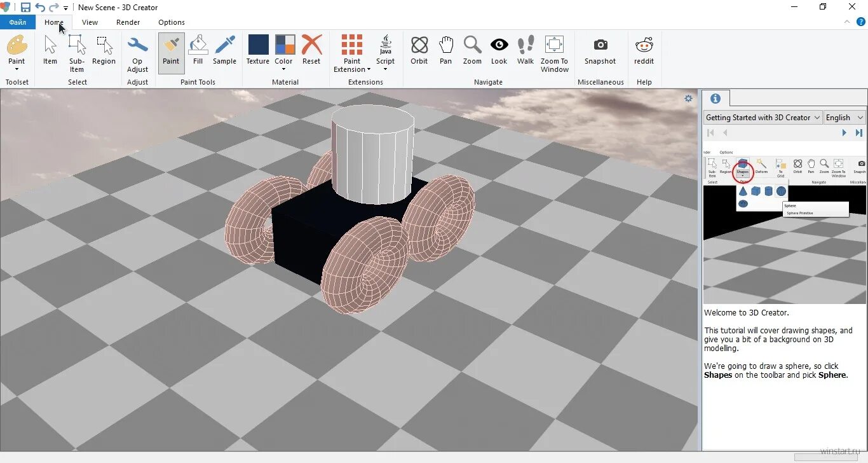Open the Файл menu
The width and height of the screenshot is (868, 463).
tap(17, 22)
